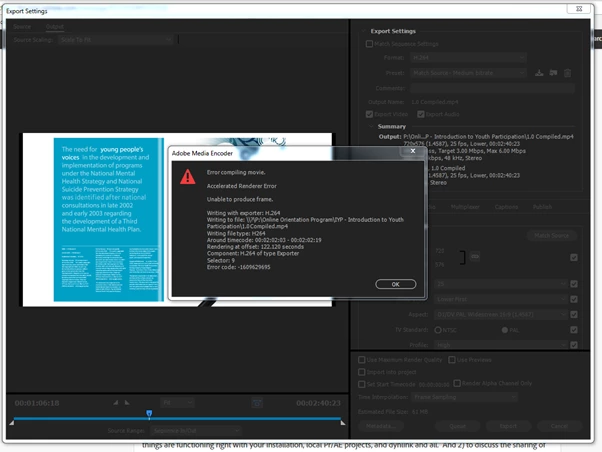Click the Delete Preset trash icon

coord(567,73)
